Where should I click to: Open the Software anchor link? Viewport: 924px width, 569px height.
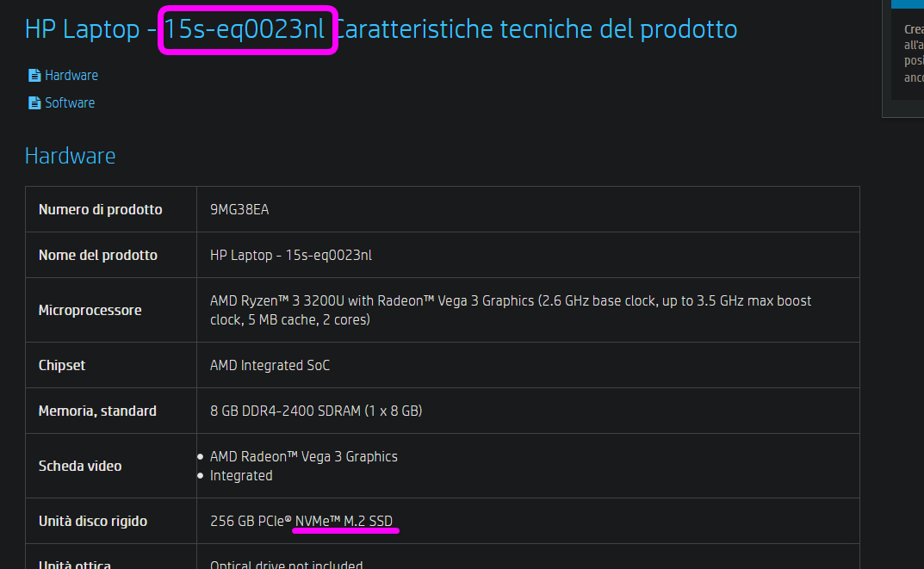tap(70, 102)
